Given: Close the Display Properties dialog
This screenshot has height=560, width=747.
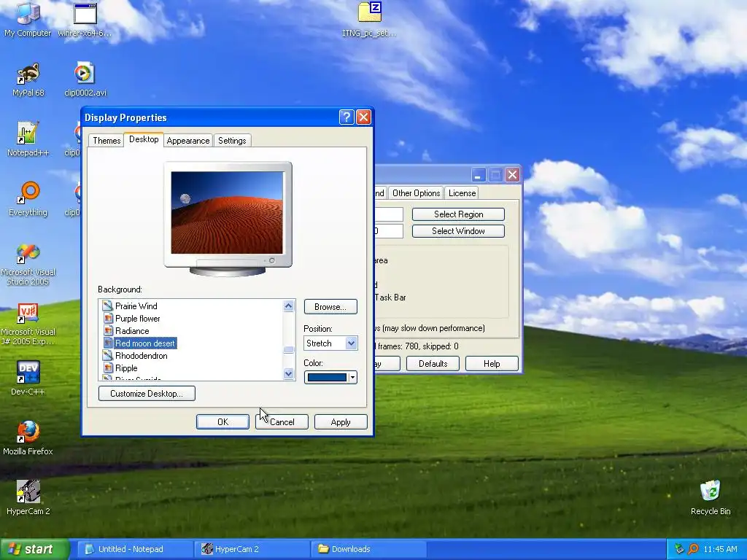Looking at the screenshot, I should tap(363, 117).
